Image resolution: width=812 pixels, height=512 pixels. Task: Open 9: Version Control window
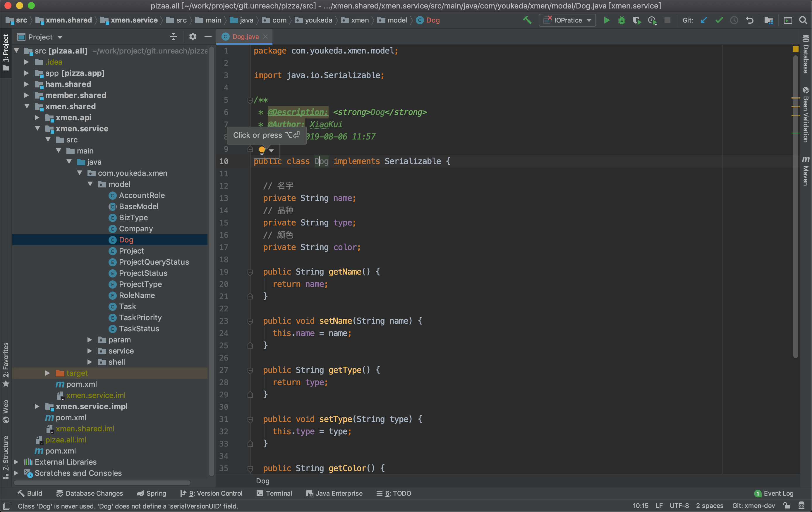coord(212,494)
